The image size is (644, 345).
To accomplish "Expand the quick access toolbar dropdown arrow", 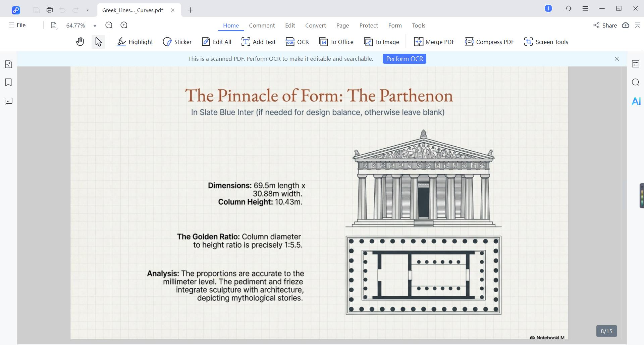I will pyautogui.click(x=88, y=10).
